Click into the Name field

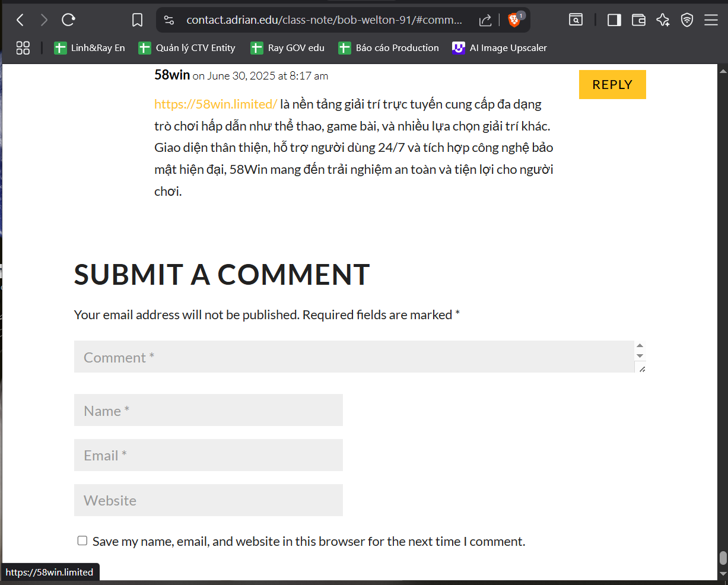(x=208, y=410)
